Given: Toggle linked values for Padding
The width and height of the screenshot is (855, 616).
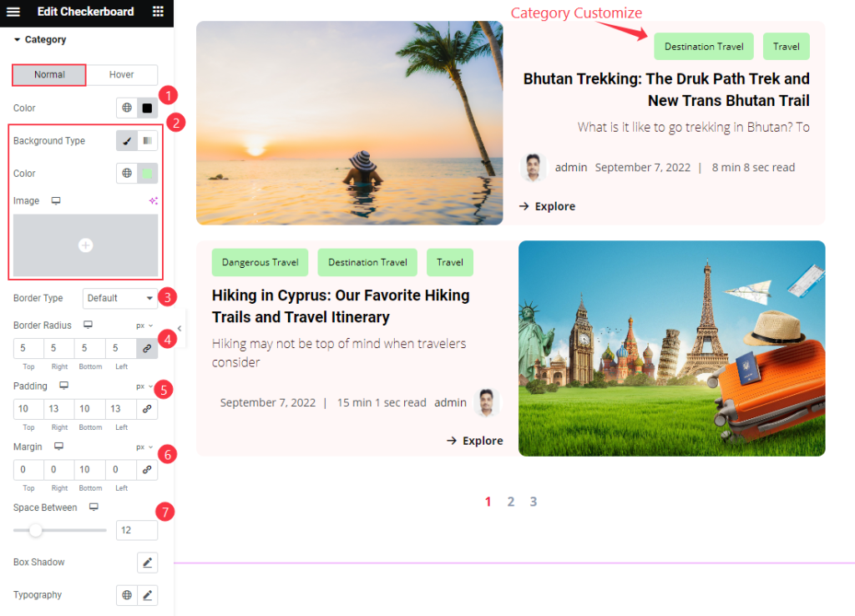Looking at the screenshot, I should pos(147,409).
